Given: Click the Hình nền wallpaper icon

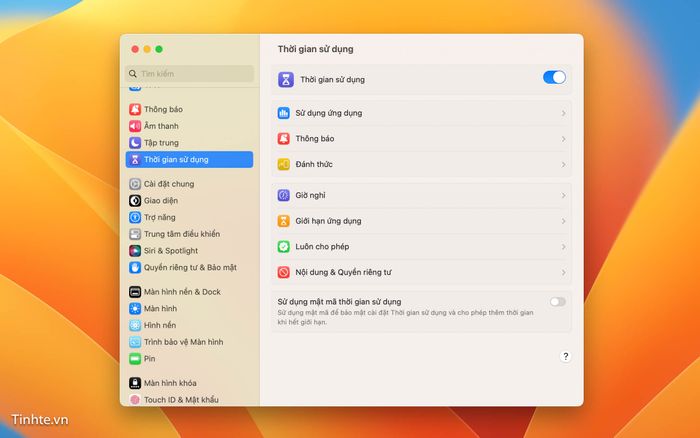Looking at the screenshot, I should 135,325.
